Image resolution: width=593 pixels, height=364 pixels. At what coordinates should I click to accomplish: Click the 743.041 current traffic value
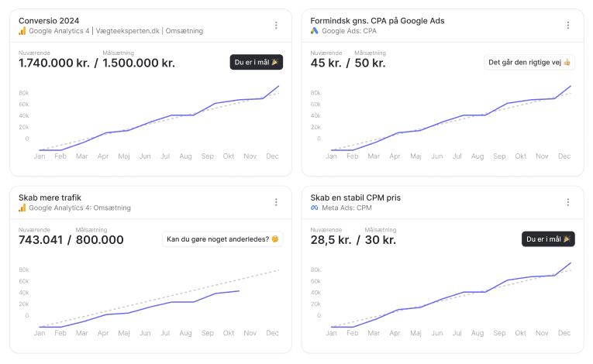click(x=40, y=240)
